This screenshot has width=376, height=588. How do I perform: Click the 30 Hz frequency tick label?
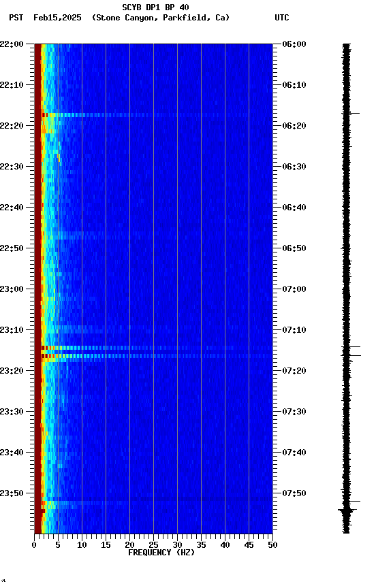(x=177, y=545)
